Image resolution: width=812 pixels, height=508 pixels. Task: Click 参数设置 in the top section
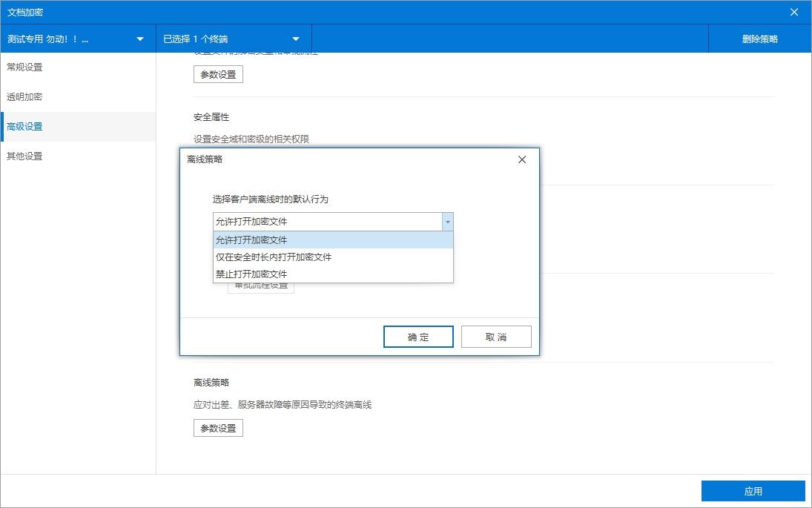tap(218, 73)
